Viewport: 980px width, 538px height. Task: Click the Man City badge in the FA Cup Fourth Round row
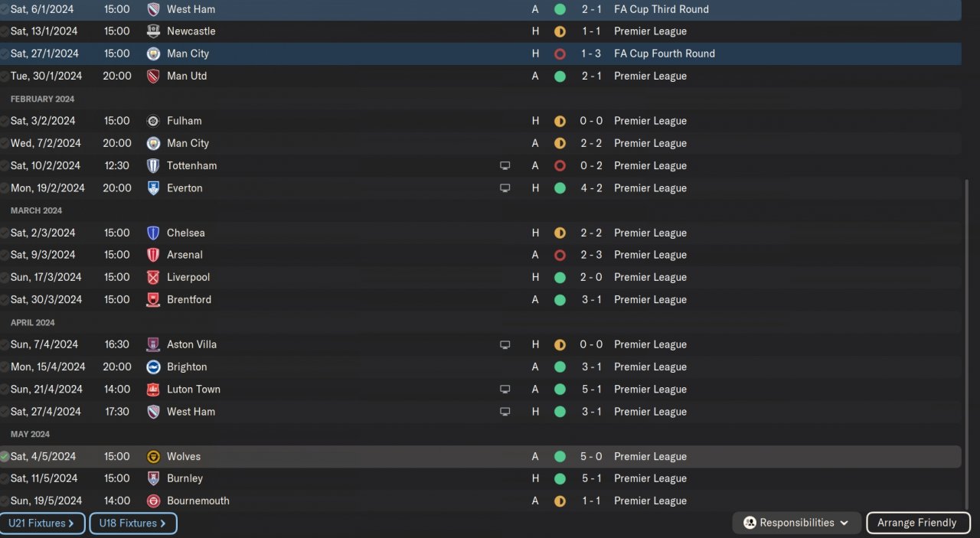tap(153, 54)
